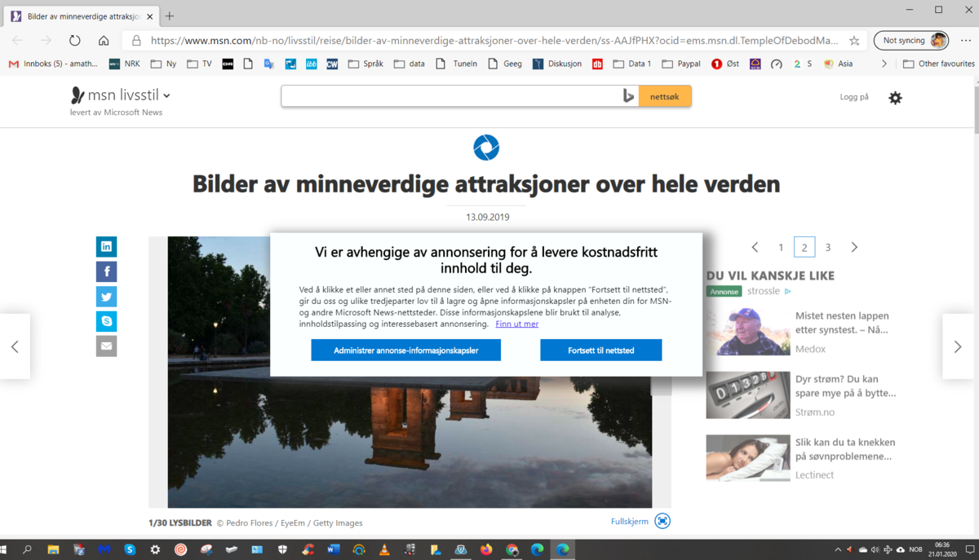979x560 pixels.
Task: Go to browser home page icon
Action: tap(104, 40)
